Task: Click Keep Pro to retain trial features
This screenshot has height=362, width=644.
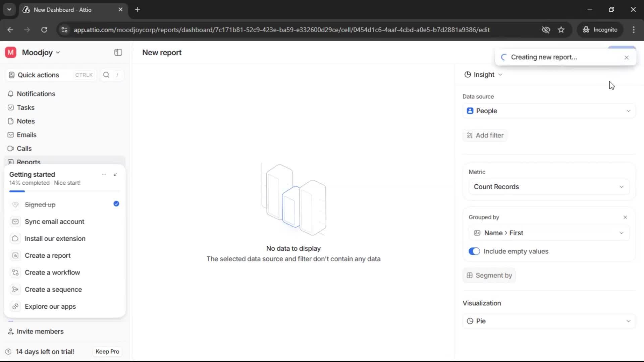Action: click(x=107, y=352)
